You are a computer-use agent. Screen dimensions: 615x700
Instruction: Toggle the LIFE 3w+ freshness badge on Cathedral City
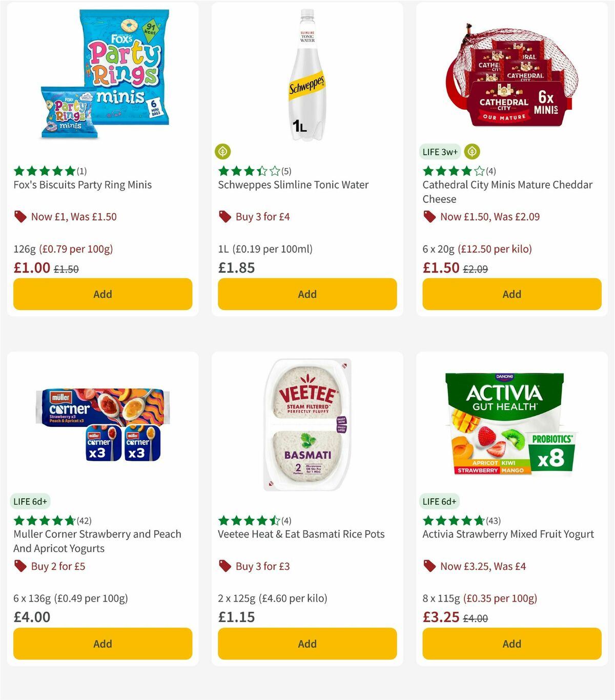[x=439, y=152]
